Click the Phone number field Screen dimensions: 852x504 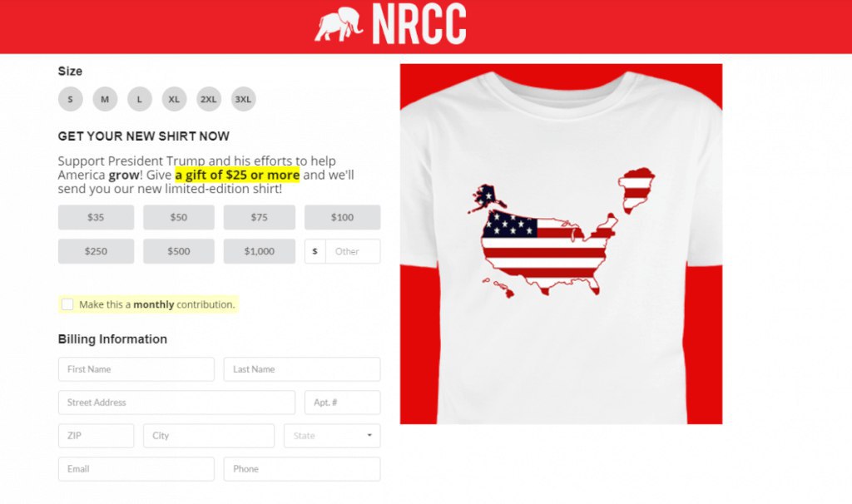[302, 469]
